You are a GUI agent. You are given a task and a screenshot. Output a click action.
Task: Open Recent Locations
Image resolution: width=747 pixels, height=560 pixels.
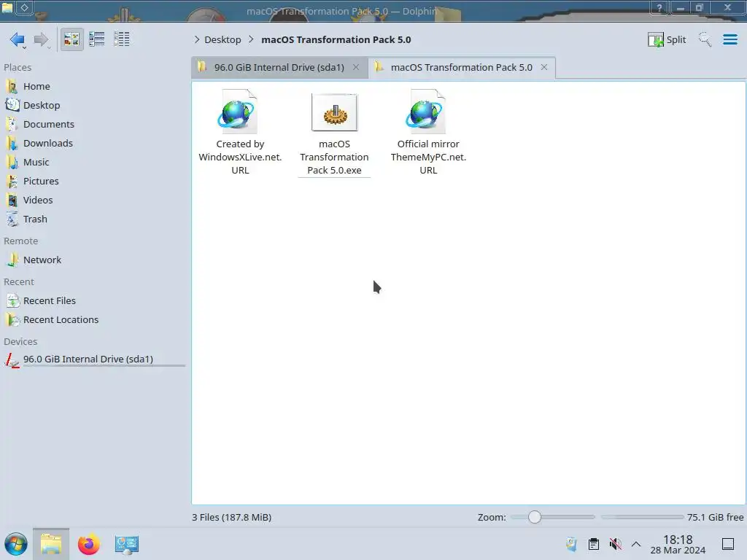(61, 320)
